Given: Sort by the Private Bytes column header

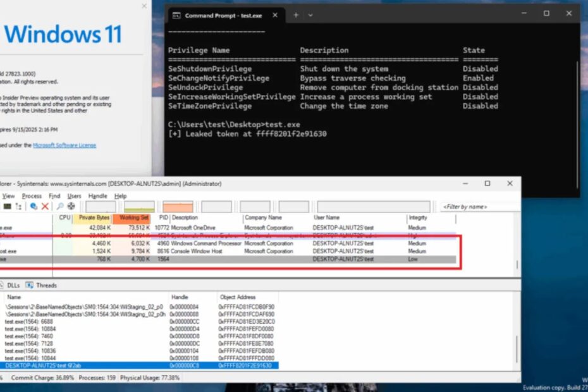Looking at the screenshot, I should 93,217.
